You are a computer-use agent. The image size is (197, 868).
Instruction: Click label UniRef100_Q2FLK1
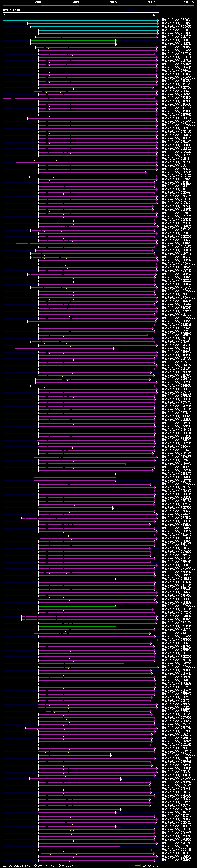point(177,389)
